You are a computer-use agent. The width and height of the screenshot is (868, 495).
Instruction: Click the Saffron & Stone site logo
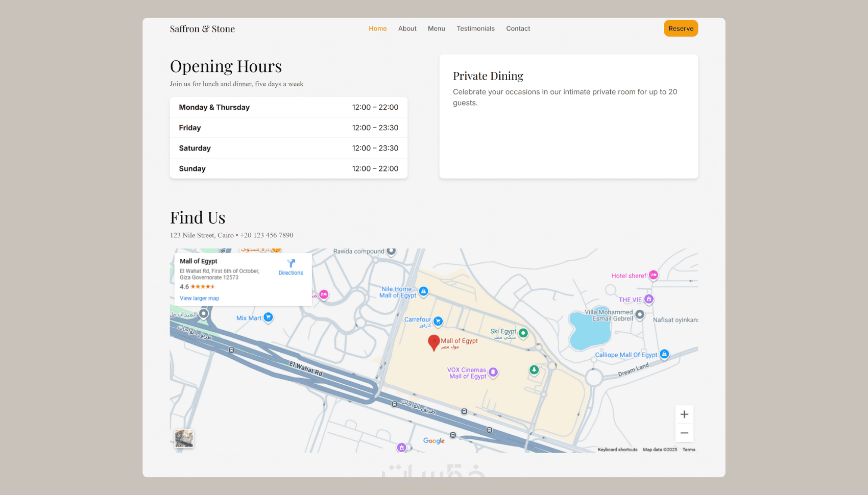[203, 29]
